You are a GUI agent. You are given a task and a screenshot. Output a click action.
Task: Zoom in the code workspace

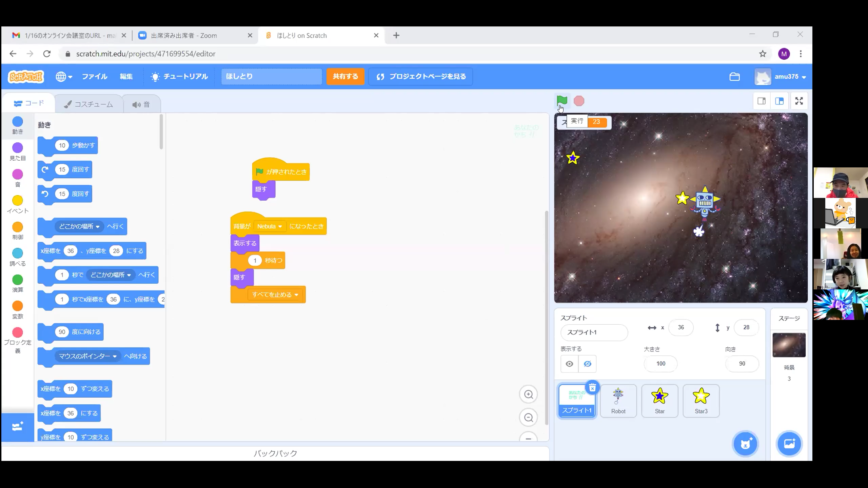click(528, 394)
